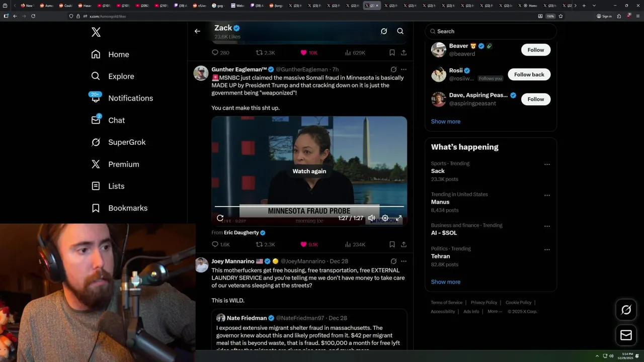Open Lists from the sidebar
Screen dimensions: 644x362
coord(108,186)
